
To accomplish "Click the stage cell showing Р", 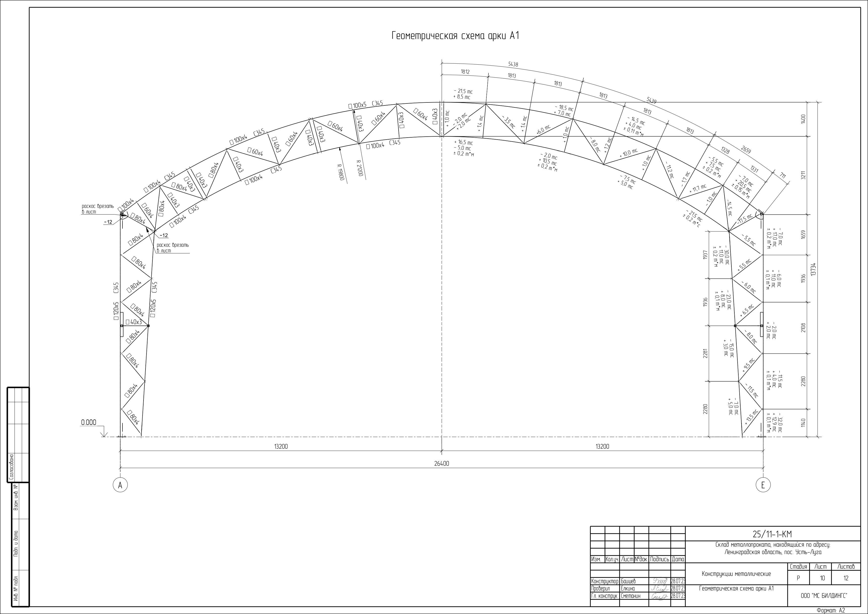I will [798, 578].
